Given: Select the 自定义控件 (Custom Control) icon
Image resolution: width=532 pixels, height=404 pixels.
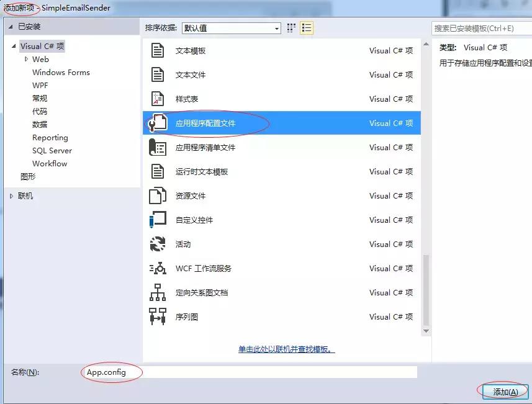Looking at the screenshot, I should pos(157,220).
